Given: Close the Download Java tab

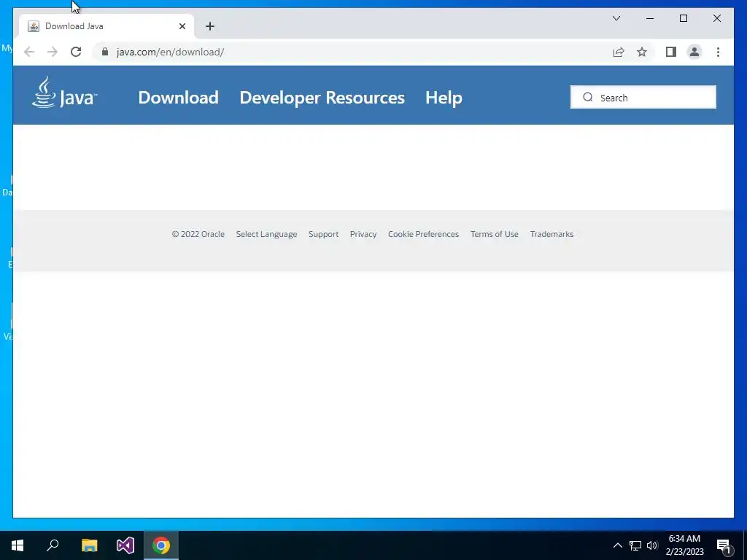Looking at the screenshot, I should click(x=182, y=26).
